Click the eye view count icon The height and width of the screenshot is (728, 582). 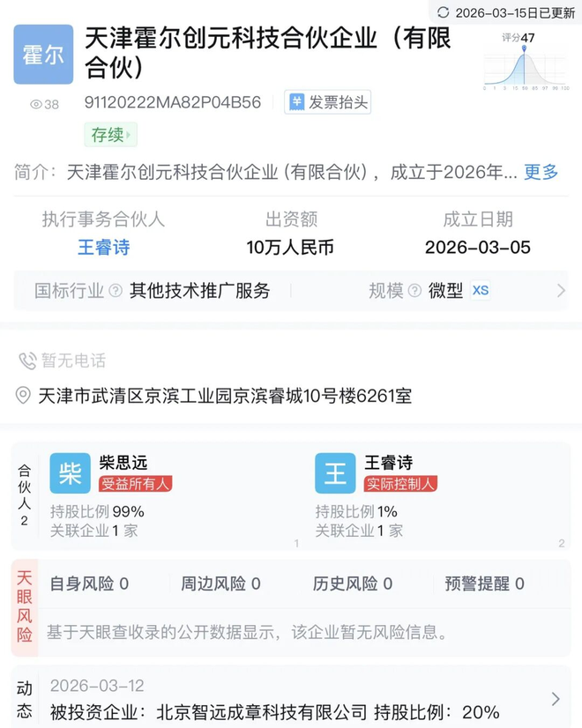coord(36,104)
